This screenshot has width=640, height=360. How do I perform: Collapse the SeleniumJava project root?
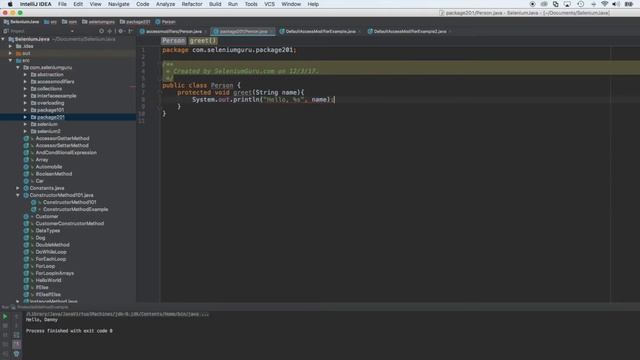click(4, 39)
